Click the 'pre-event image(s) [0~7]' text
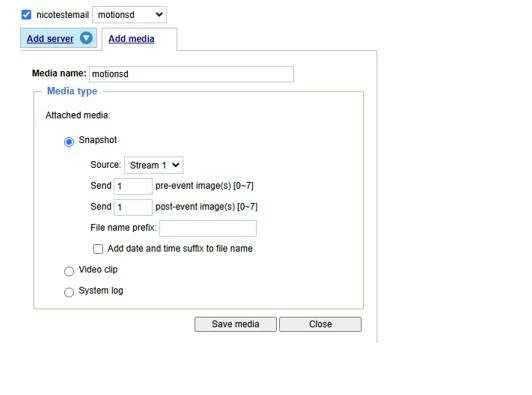Viewport: 532px width, 395px height. tap(204, 186)
